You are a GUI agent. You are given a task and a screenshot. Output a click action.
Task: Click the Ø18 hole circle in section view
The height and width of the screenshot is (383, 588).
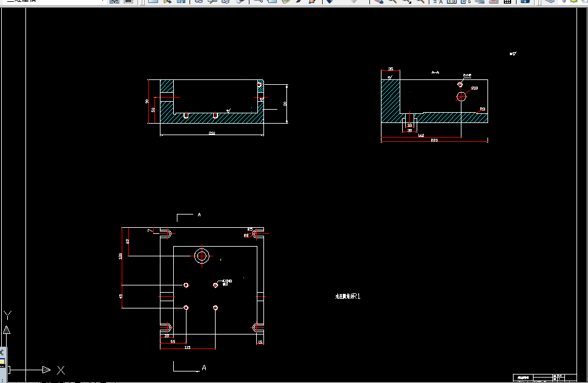coord(461,96)
